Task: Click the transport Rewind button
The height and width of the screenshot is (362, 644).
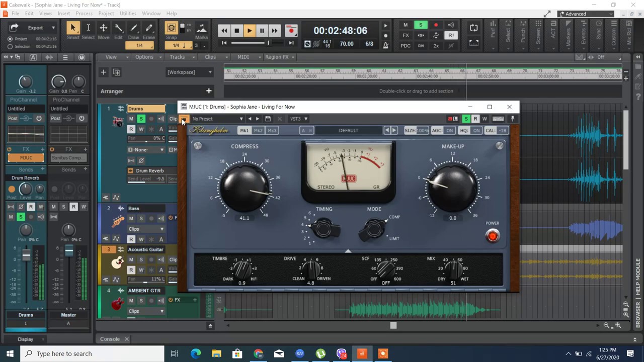Action: 224,31
